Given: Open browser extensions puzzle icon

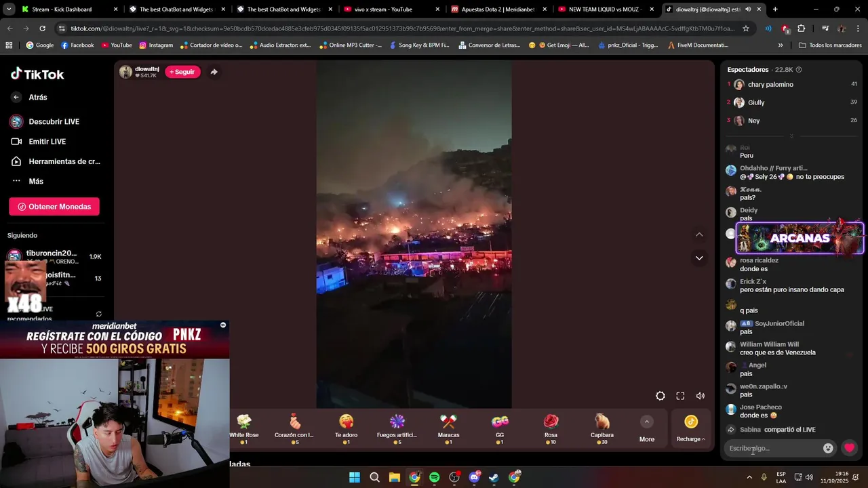Looking at the screenshot, I should 802,28.
